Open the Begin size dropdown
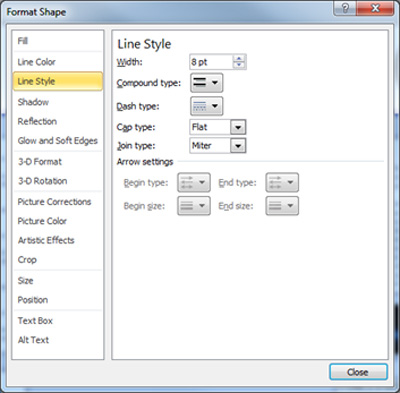400x393 pixels. (x=194, y=206)
